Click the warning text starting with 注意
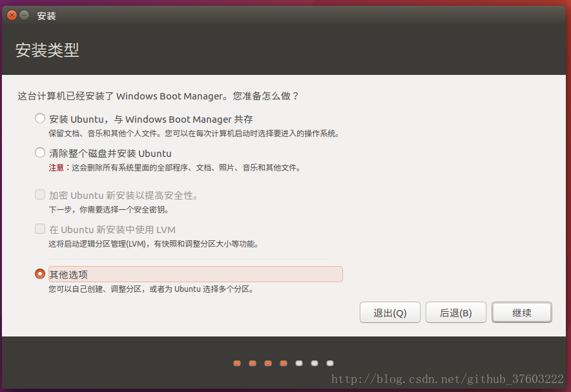Viewport: 571px width, 392px height. click(x=175, y=168)
